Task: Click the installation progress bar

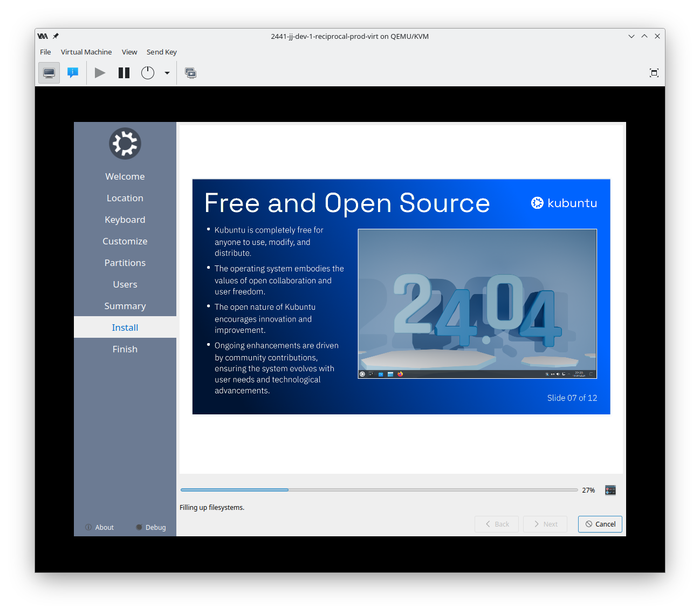Action: tap(379, 490)
